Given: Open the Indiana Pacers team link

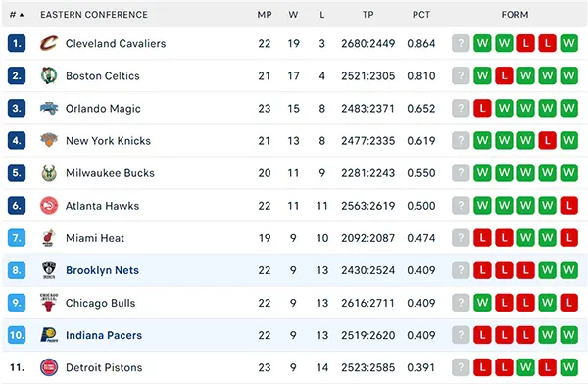Looking at the screenshot, I should [104, 335].
